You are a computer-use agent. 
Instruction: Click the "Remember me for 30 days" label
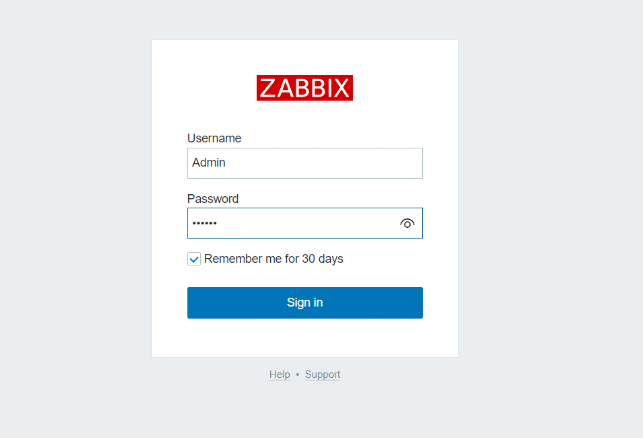coord(273,259)
